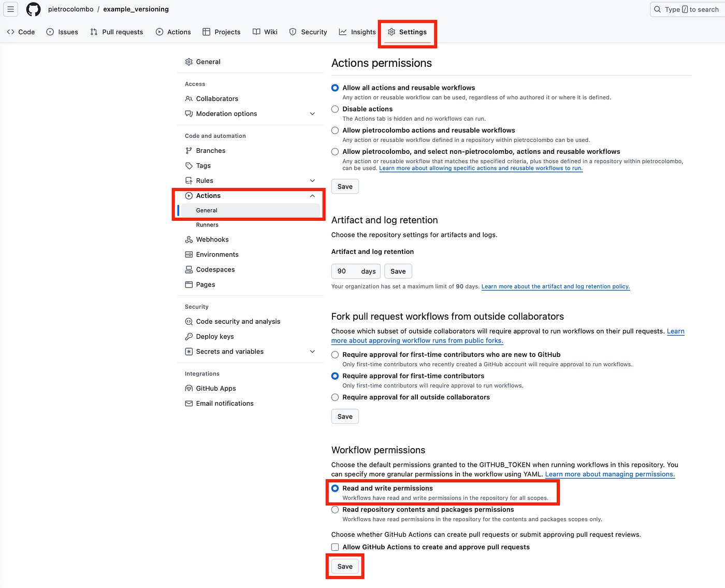The width and height of the screenshot is (725, 588).
Task: Save the Actions permissions section
Action: [345, 187]
